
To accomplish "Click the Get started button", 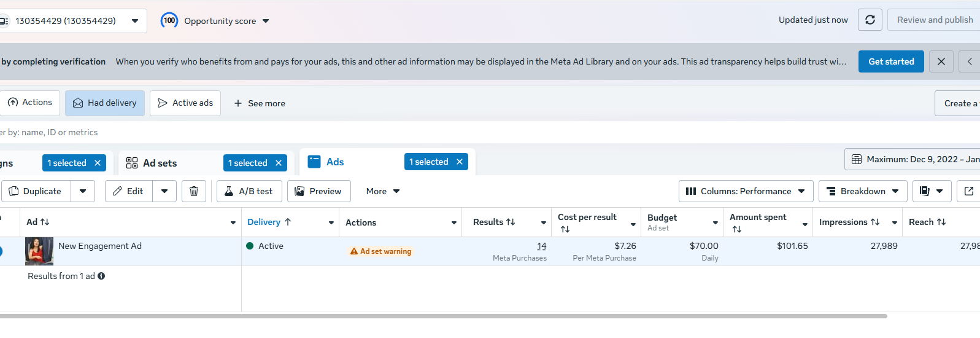I will point(891,61).
